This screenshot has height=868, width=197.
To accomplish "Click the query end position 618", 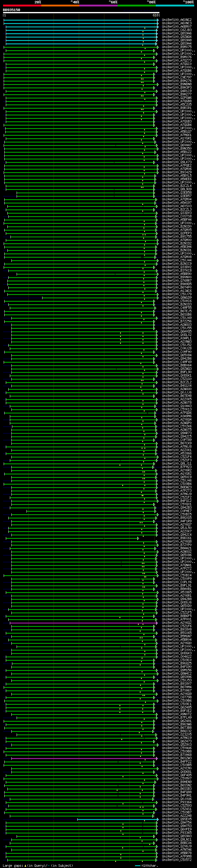I will coord(155,15).
